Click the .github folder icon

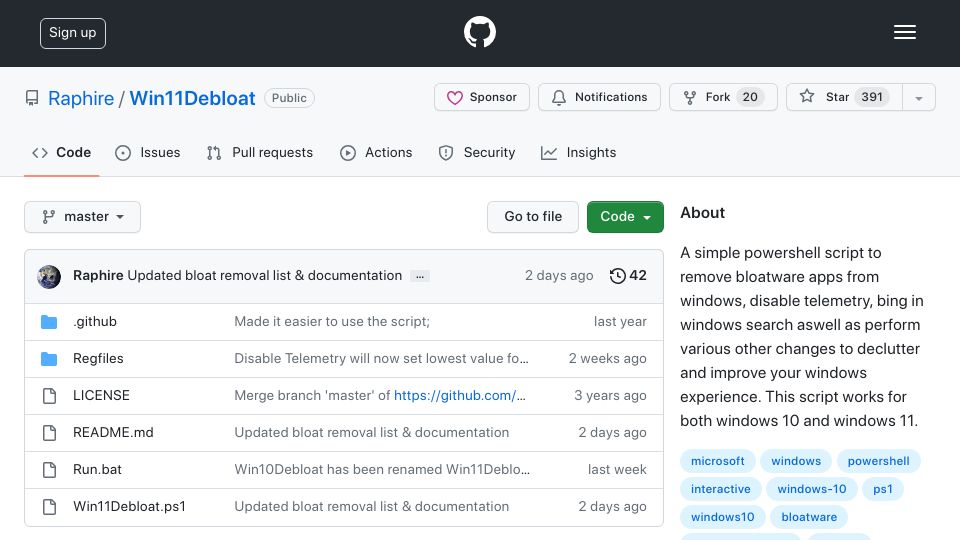pos(49,321)
